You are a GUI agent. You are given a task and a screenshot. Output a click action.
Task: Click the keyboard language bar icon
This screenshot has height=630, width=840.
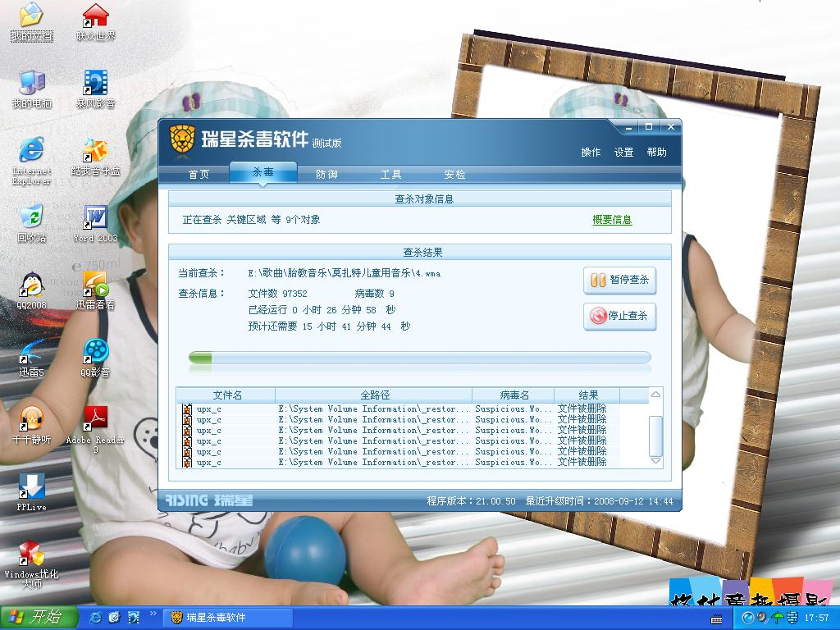[716, 619]
